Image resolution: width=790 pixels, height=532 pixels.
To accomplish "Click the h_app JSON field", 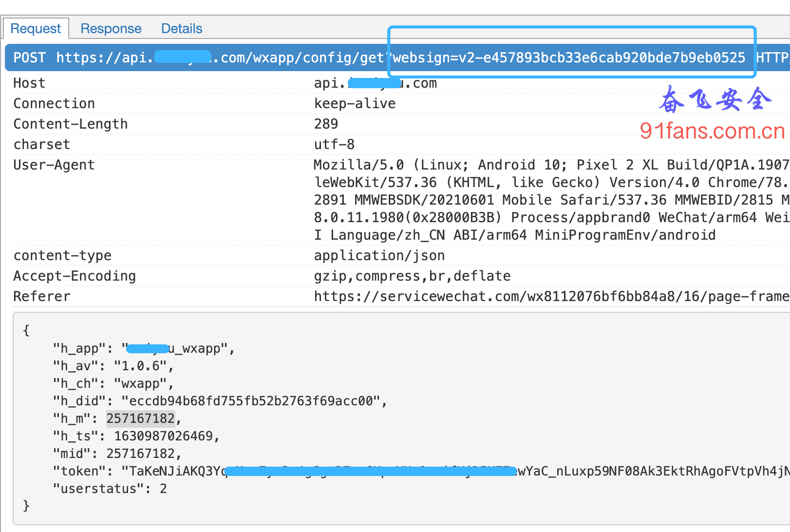I will pos(144,349).
